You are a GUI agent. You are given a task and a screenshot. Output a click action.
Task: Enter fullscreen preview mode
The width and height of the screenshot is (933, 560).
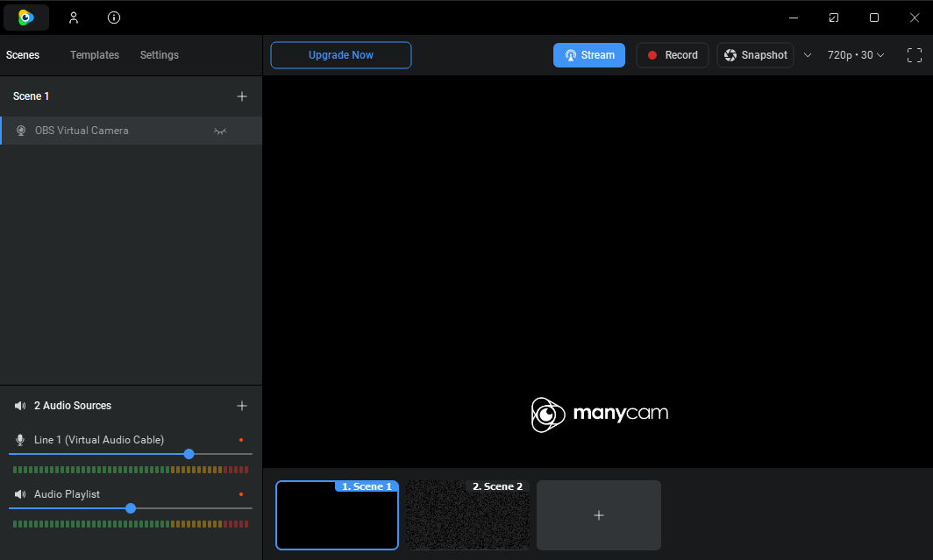(x=914, y=55)
